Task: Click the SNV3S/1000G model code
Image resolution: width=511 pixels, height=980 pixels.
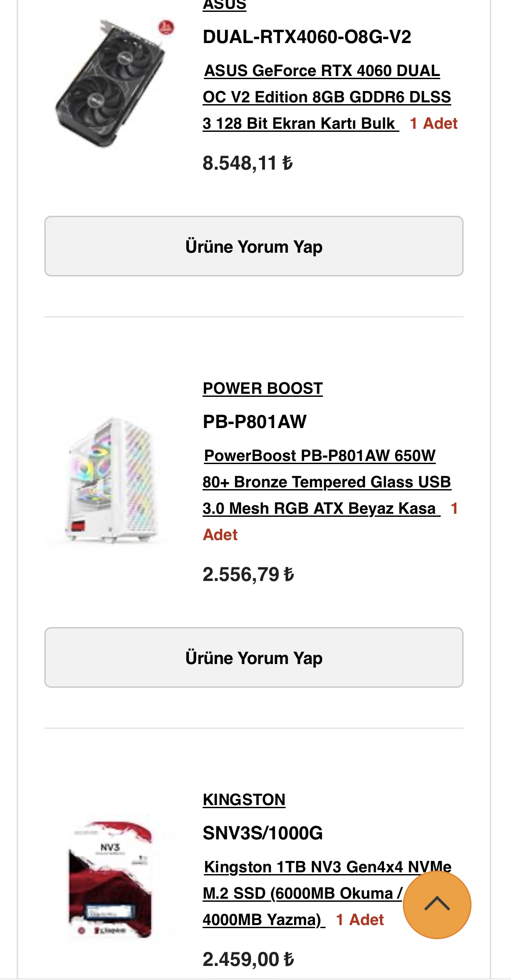Action: pyautogui.click(x=262, y=833)
